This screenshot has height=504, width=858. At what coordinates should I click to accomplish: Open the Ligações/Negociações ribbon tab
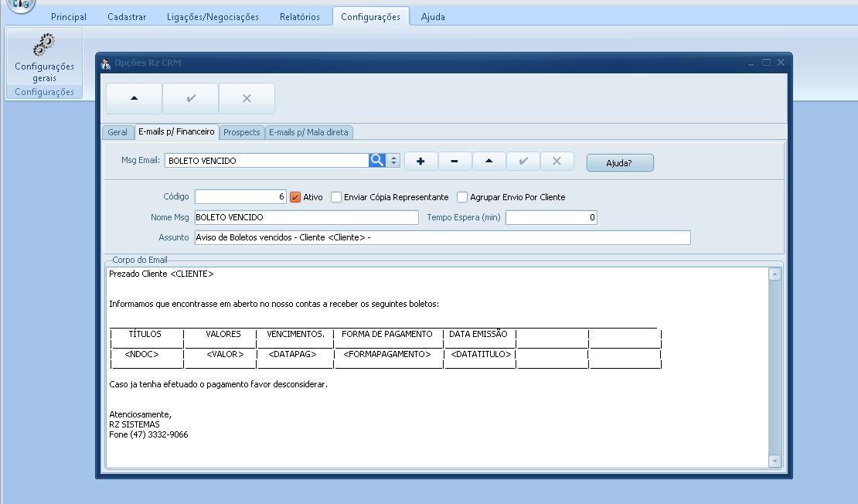(x=213, y=17)
